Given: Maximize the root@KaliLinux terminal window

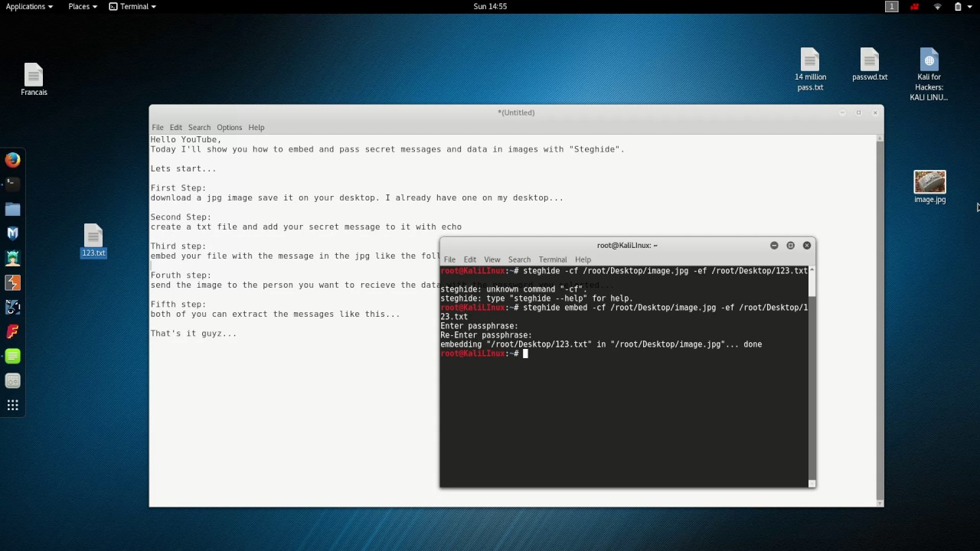Looking at the screenshot, I should pyautogui.click(x=790, y=246).
